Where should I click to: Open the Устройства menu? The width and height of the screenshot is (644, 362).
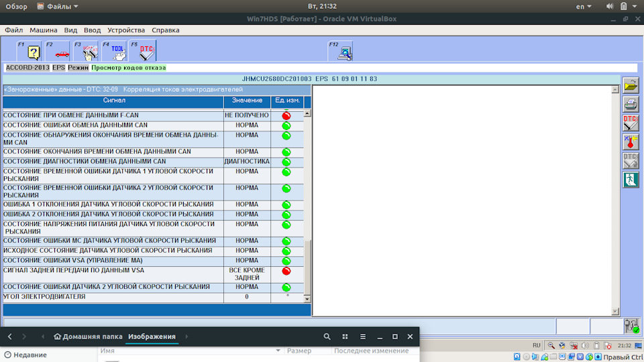click(126, 30)
